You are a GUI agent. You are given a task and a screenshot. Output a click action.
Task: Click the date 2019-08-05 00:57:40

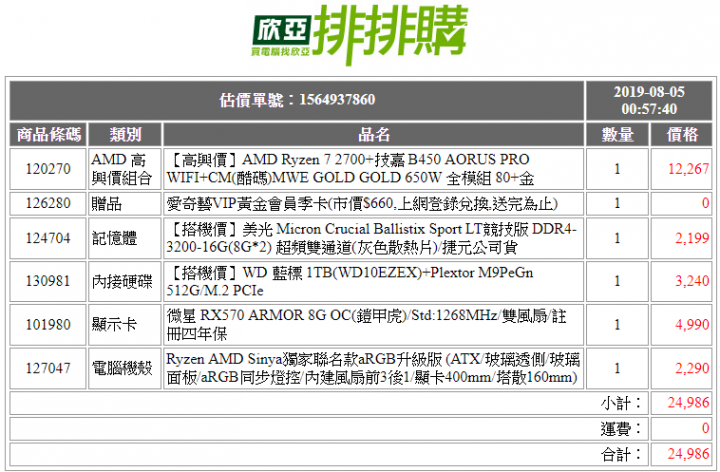click(649, 100)
